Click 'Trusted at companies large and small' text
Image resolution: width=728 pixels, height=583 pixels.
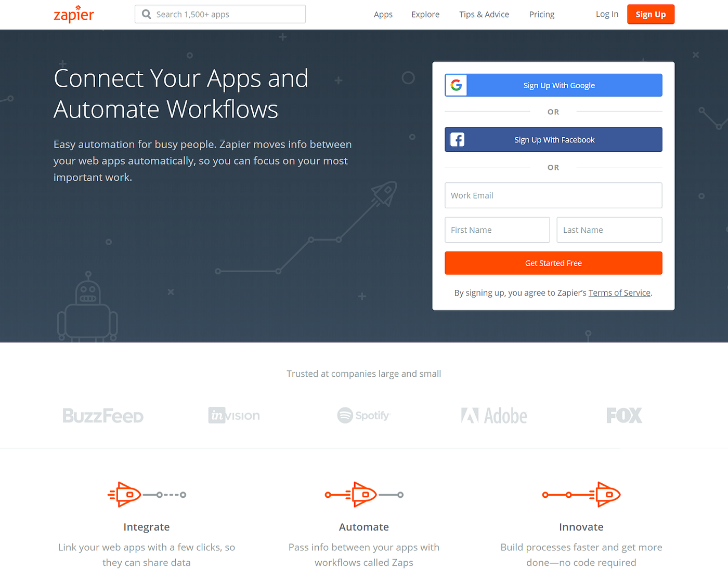tap(364, 374)
